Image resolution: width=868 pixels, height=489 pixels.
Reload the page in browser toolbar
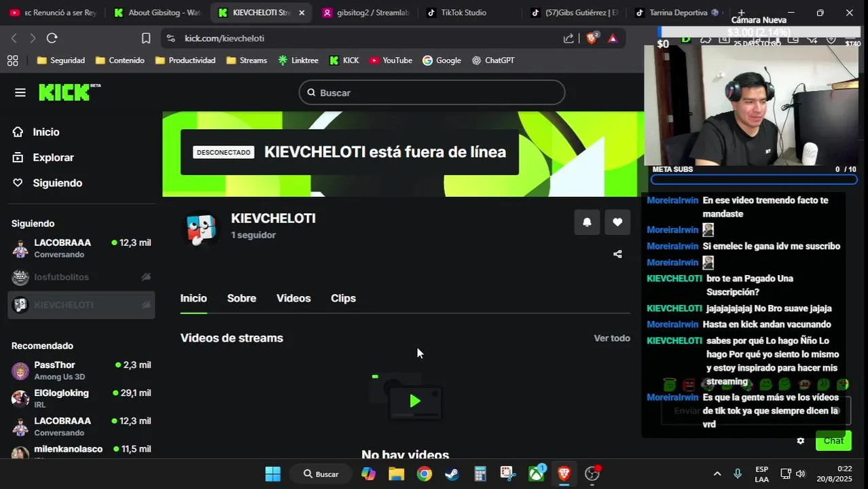tap(52, 38)
